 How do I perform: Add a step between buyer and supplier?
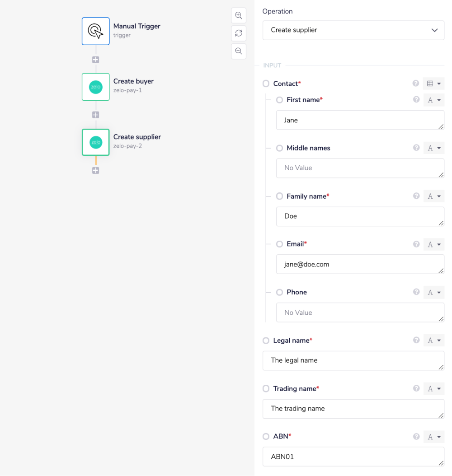pyautogui.click(x=95, y=115)
